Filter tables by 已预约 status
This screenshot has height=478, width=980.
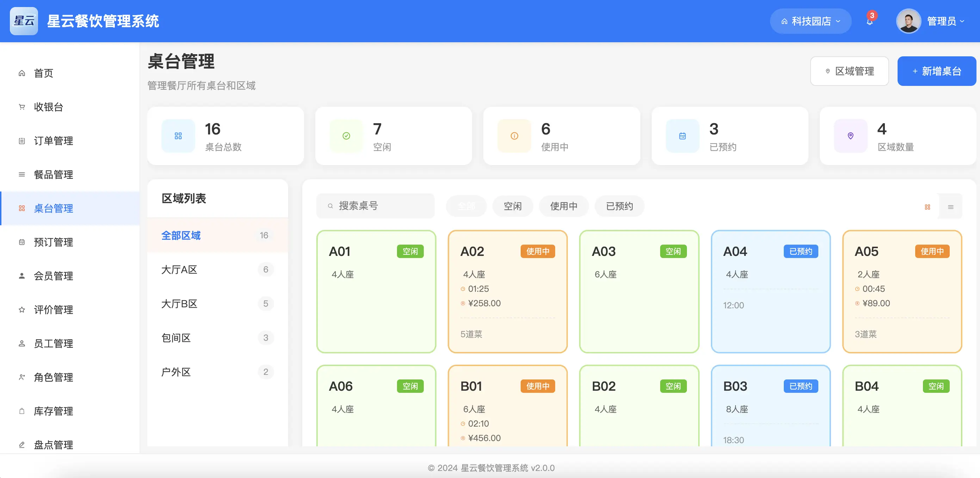[x=619, y=206]
